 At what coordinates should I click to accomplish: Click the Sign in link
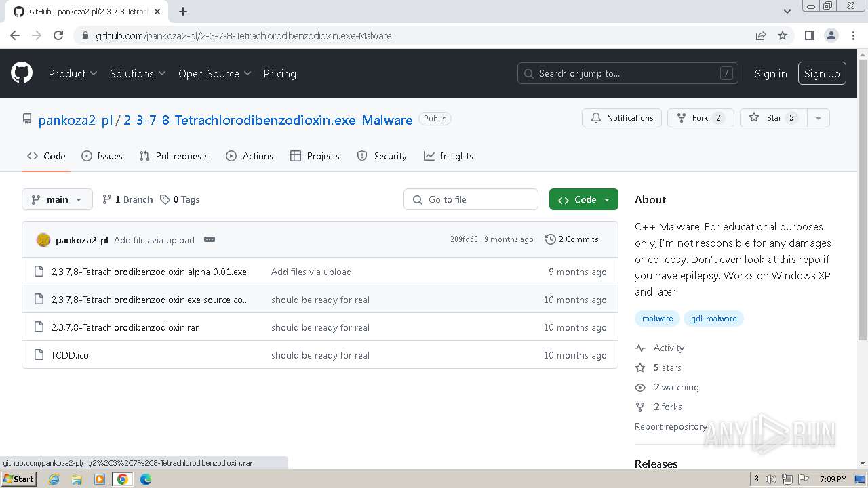(x=771, y=73)
